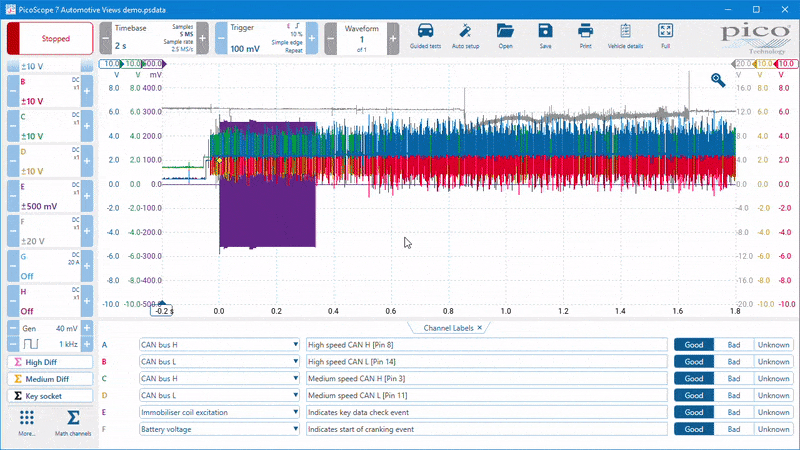Open channel B CAN bus L dropdown
Screen dimensions: 800x450
[x=219, y=362]
